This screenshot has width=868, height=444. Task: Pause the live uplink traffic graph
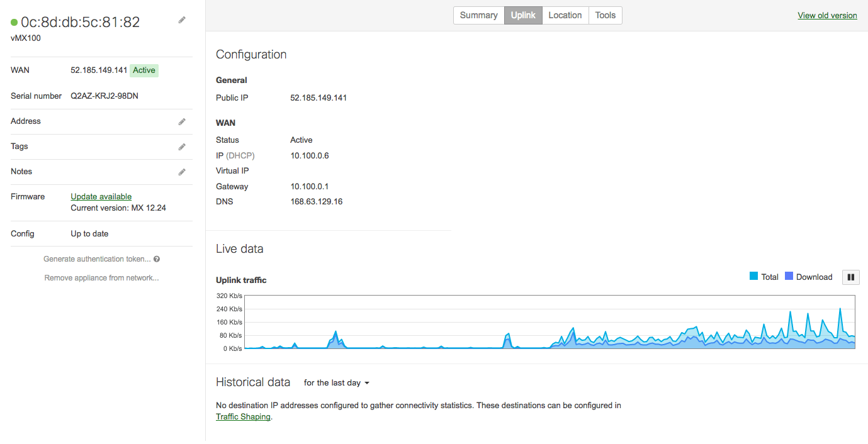click(851, 277)
